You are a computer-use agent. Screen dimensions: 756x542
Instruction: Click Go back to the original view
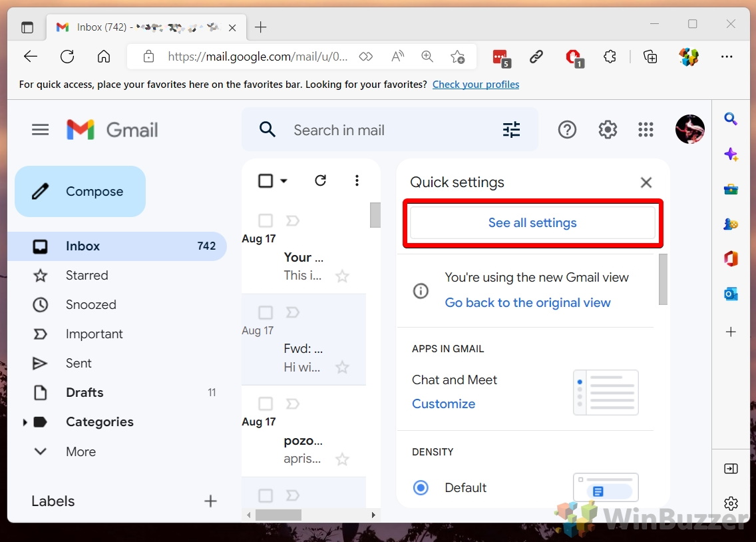(x=528, y=303)
